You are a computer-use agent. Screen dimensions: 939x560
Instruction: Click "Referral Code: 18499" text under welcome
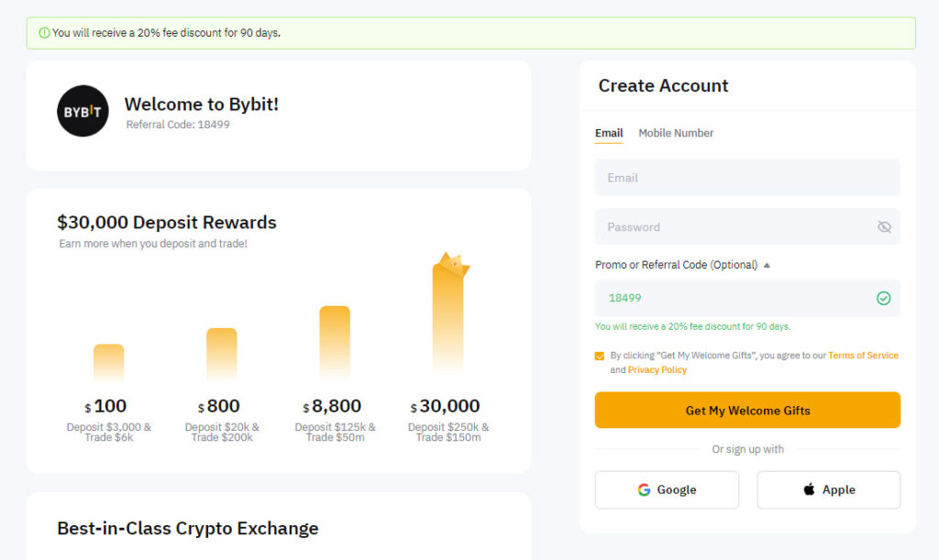pos(178,125)
